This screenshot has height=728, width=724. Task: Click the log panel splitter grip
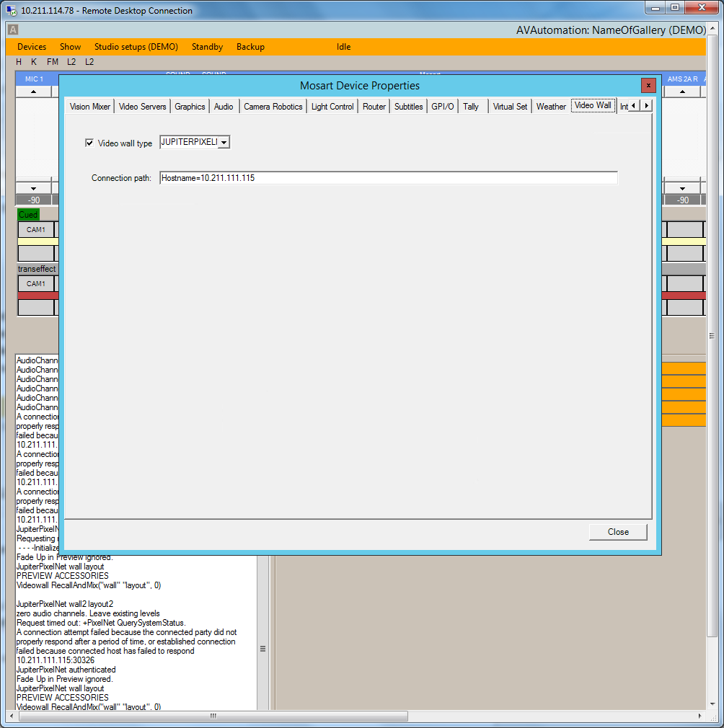pos(262,648)
